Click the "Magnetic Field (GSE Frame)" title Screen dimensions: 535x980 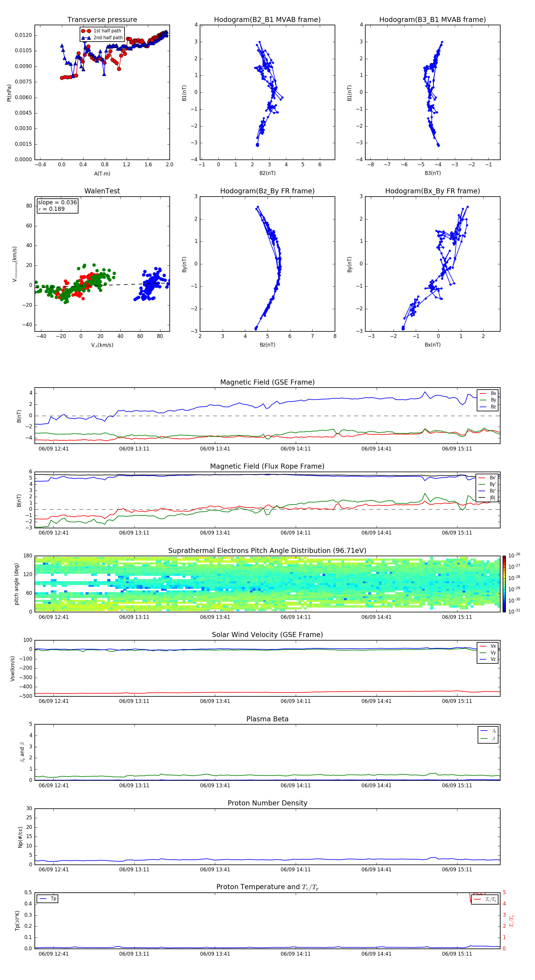[x=267, y=382]
